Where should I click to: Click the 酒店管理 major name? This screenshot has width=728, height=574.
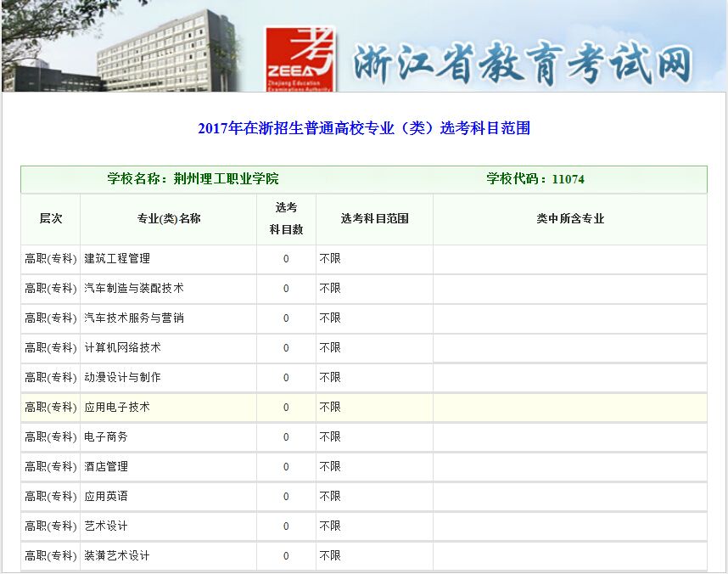click(x=106, y=466)
